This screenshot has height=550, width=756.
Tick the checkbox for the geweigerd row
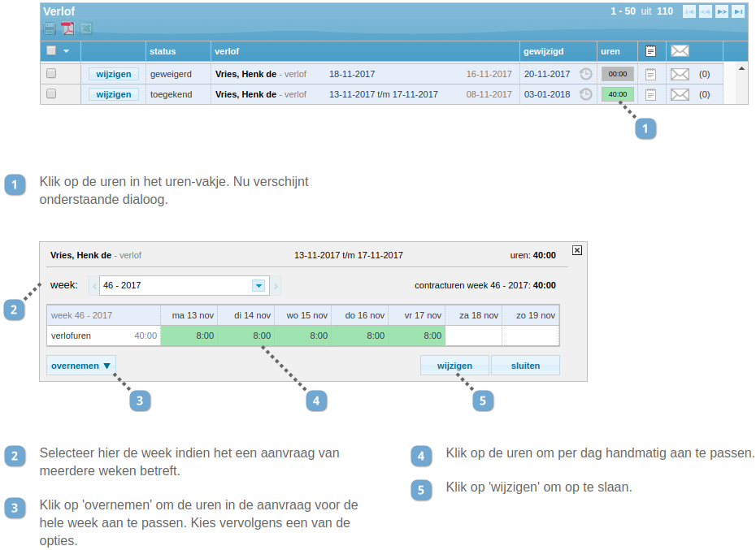(51, 74)
